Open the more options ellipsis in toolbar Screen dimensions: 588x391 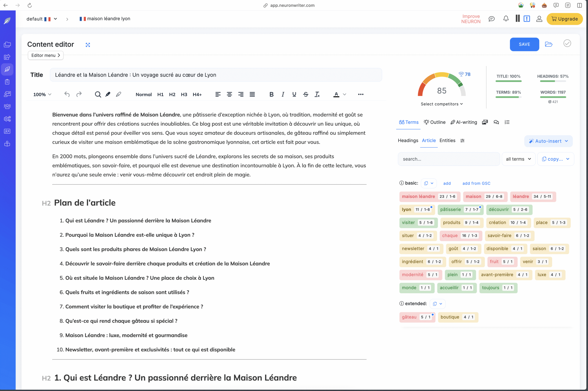pos(361,94)
